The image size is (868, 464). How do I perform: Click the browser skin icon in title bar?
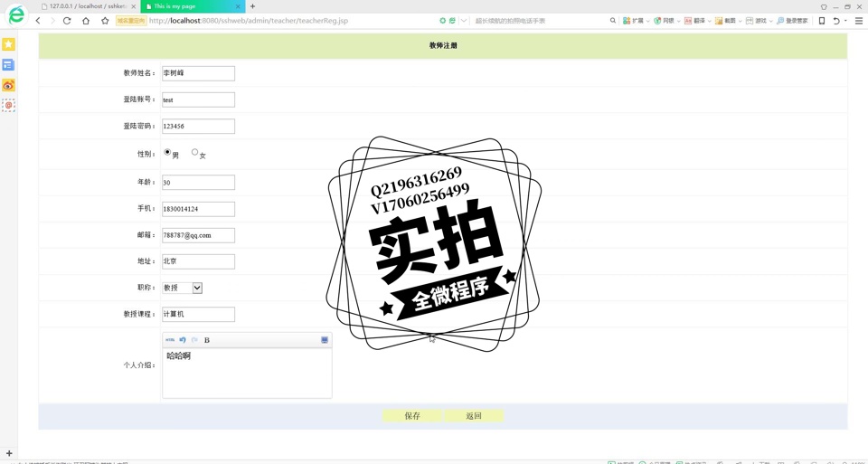tap(824, 6)
